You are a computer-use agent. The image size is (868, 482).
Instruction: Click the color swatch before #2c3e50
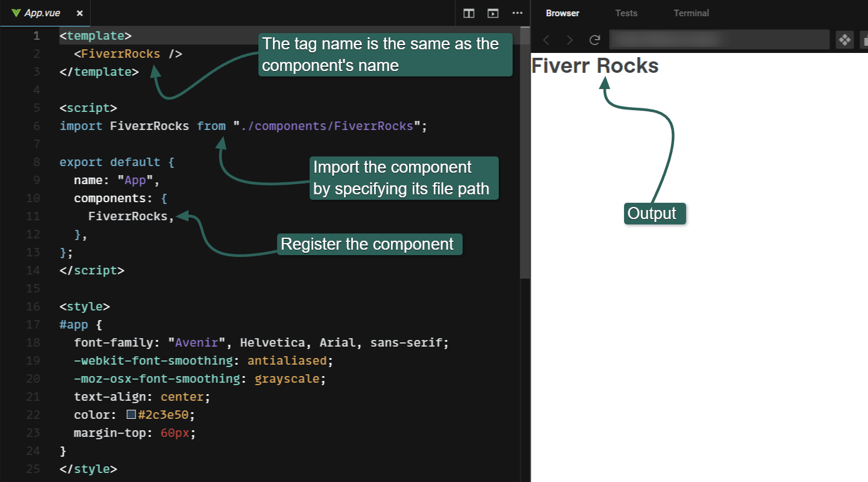(131, 415)
